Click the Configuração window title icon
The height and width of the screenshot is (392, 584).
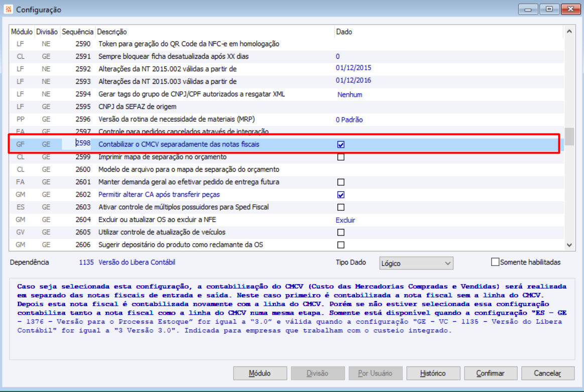coord(8,9)
